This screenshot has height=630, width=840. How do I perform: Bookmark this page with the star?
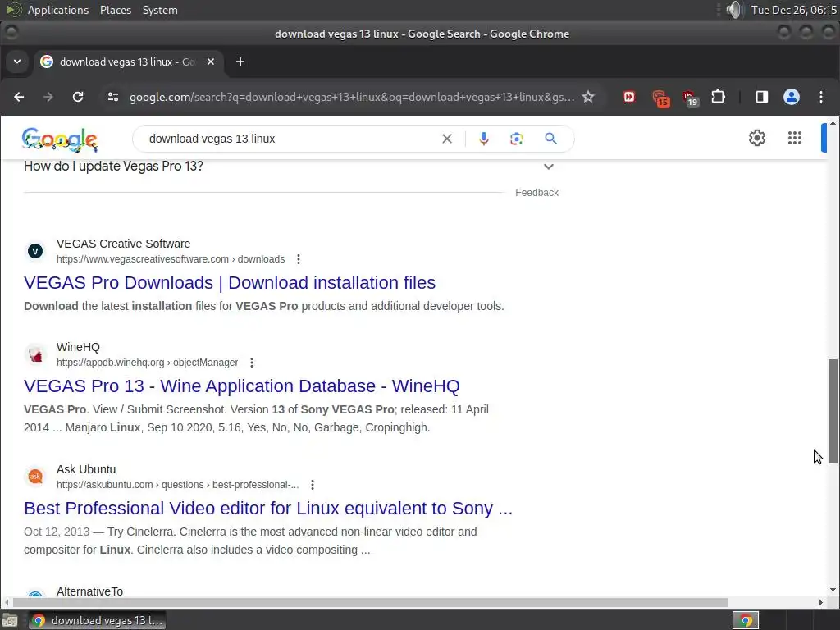[588, 97]
